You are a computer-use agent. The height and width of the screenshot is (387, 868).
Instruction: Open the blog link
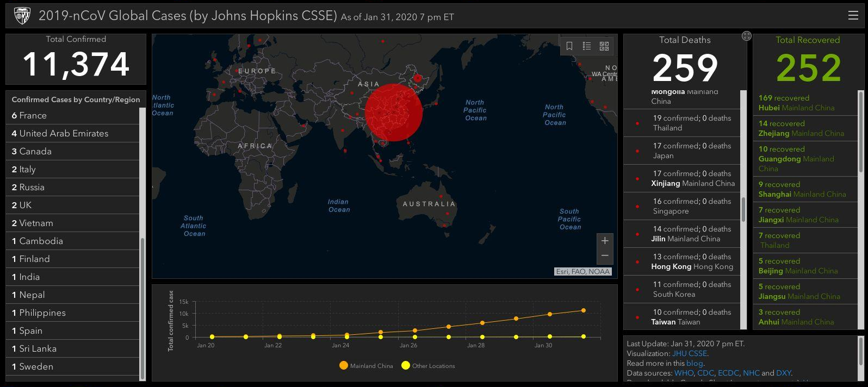[695, 363]
